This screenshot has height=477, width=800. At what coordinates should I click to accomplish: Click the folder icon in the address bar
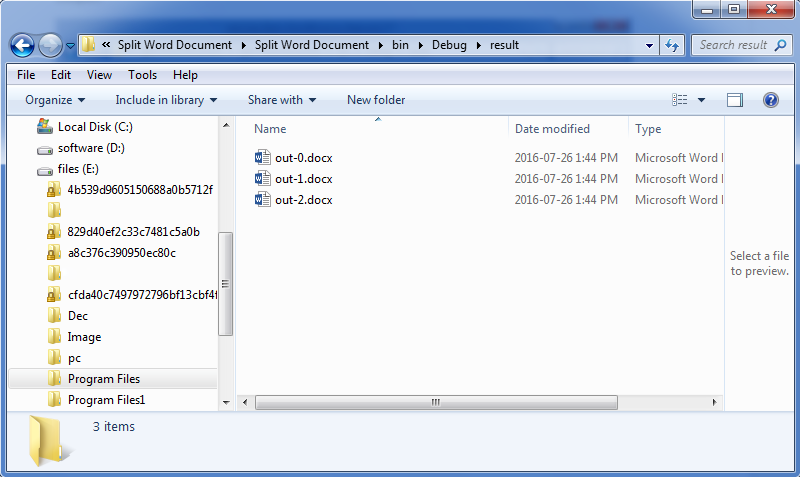tap(89, 44)
